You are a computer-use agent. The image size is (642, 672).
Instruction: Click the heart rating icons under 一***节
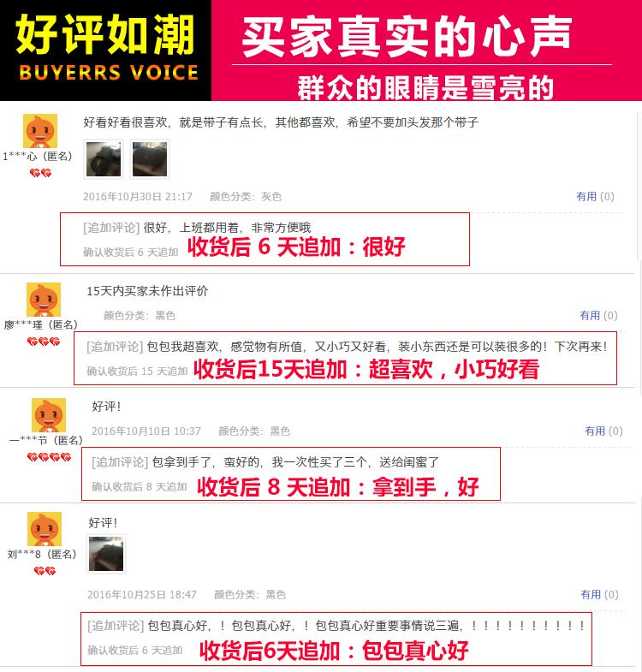tap(49, 457)
